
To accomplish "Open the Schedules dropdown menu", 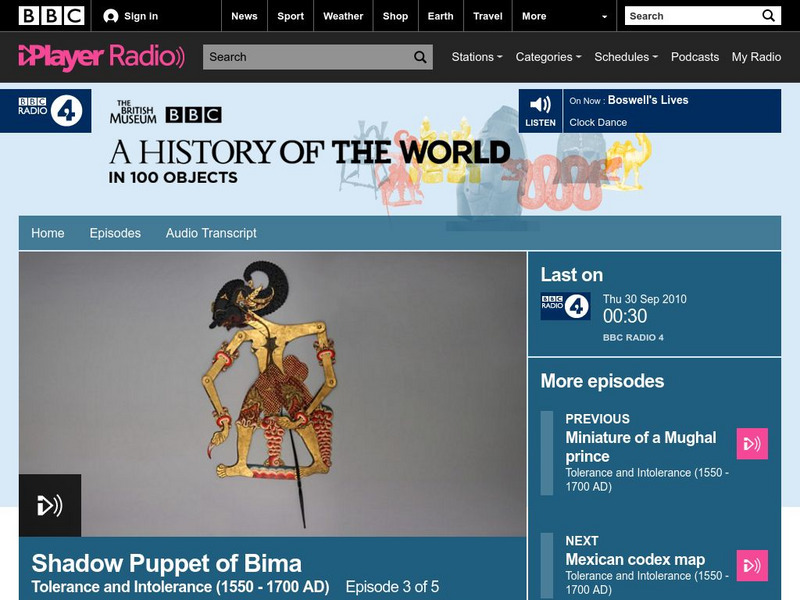I will click(x=626, y=57).
